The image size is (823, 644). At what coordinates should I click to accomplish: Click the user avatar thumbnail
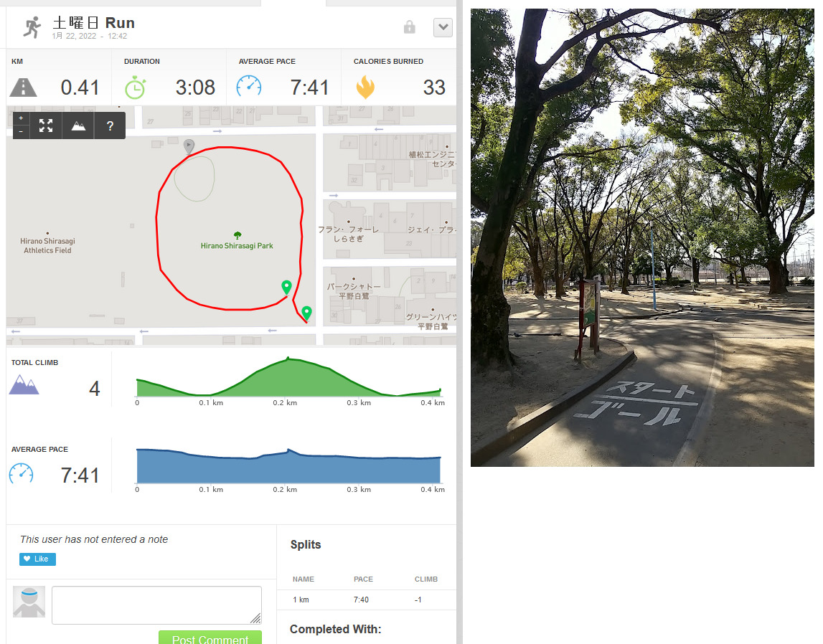click(x=29, y=602)
